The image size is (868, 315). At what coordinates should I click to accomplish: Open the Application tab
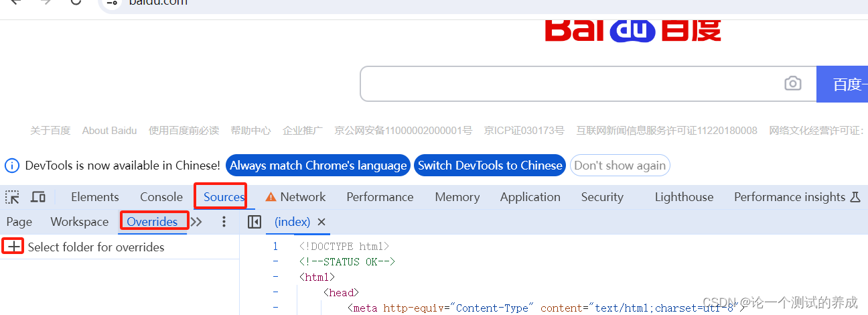(530, 197)
